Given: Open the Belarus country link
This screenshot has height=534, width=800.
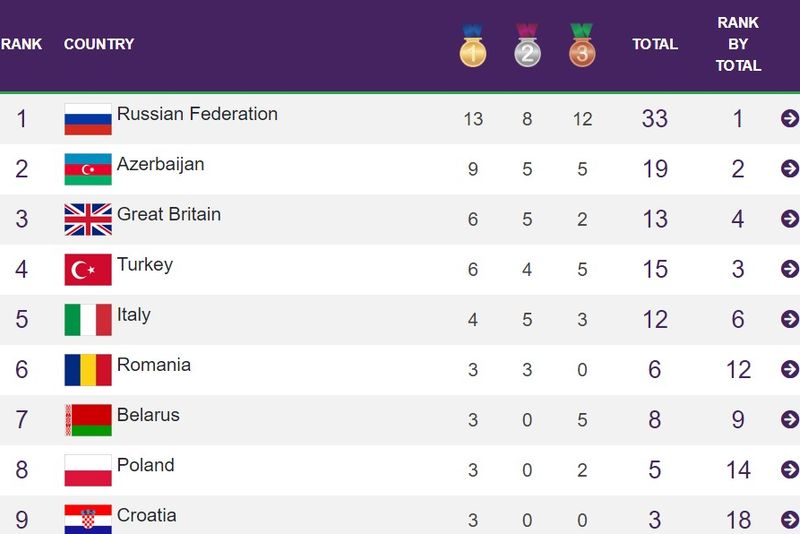Looking at the screenshot, I should (148, 415).
